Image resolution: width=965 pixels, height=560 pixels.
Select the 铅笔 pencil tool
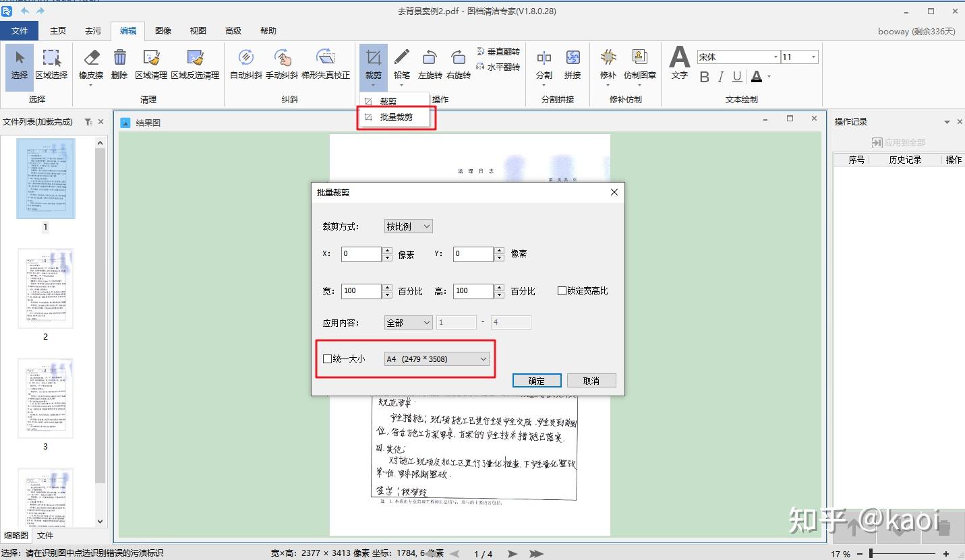coord(401,65)
